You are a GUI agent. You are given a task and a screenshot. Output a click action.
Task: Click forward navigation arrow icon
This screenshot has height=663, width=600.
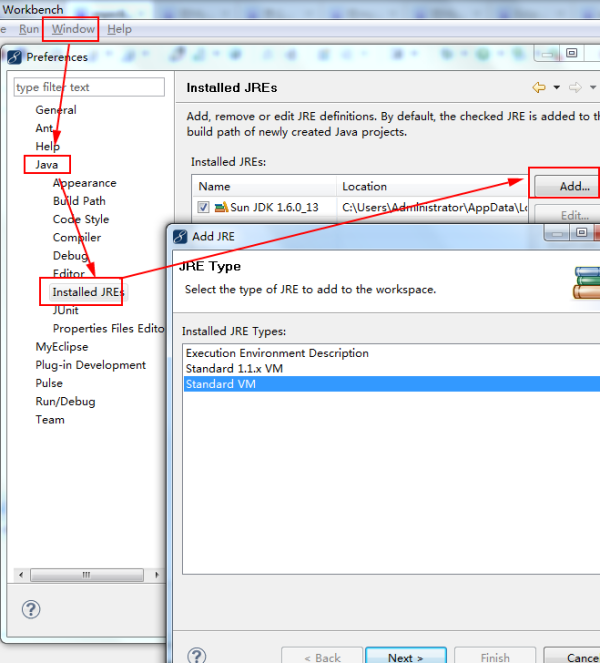coord(575,88)
